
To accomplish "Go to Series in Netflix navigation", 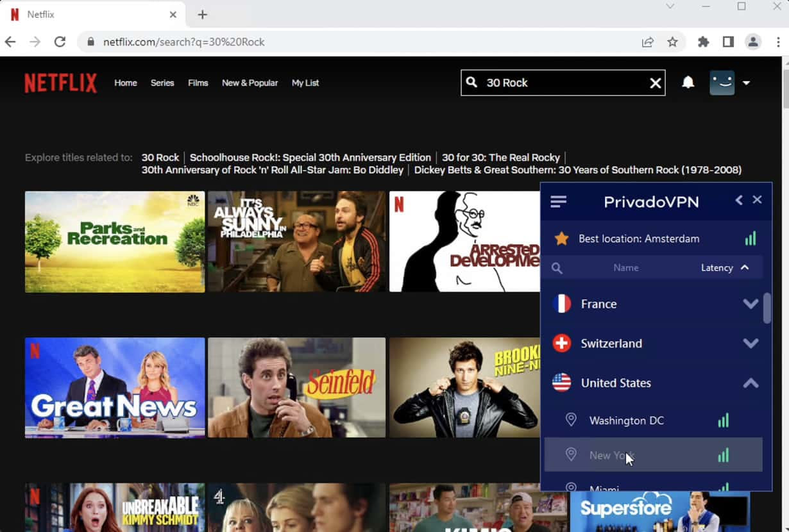I will coord(162,83).
